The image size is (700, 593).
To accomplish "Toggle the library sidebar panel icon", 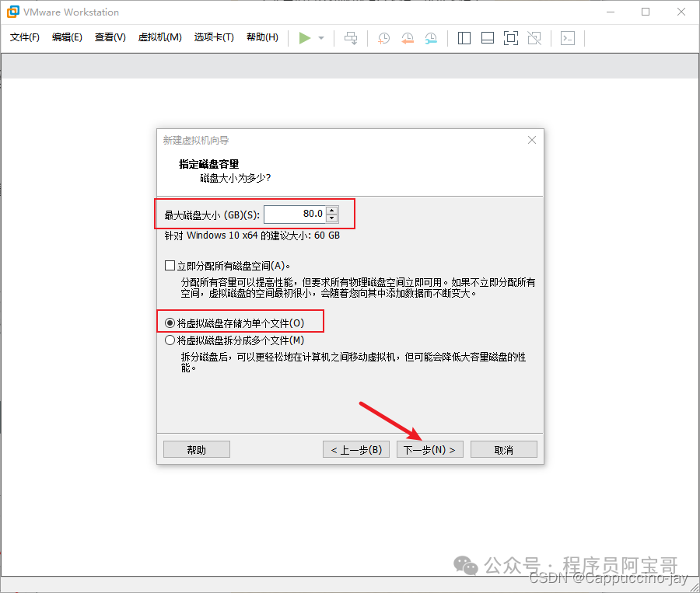I will (464, 38).
